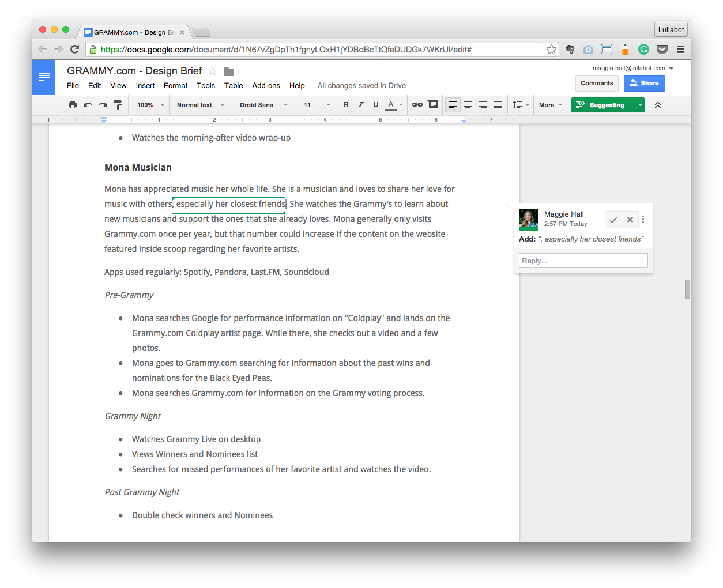Insert a comment using the toolbar comment icon

433,105
